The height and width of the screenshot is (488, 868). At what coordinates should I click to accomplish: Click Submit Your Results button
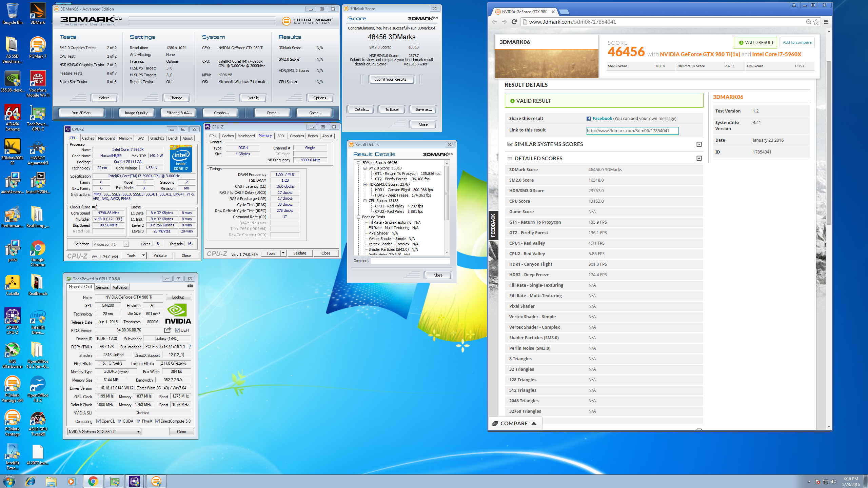point(392,79)
